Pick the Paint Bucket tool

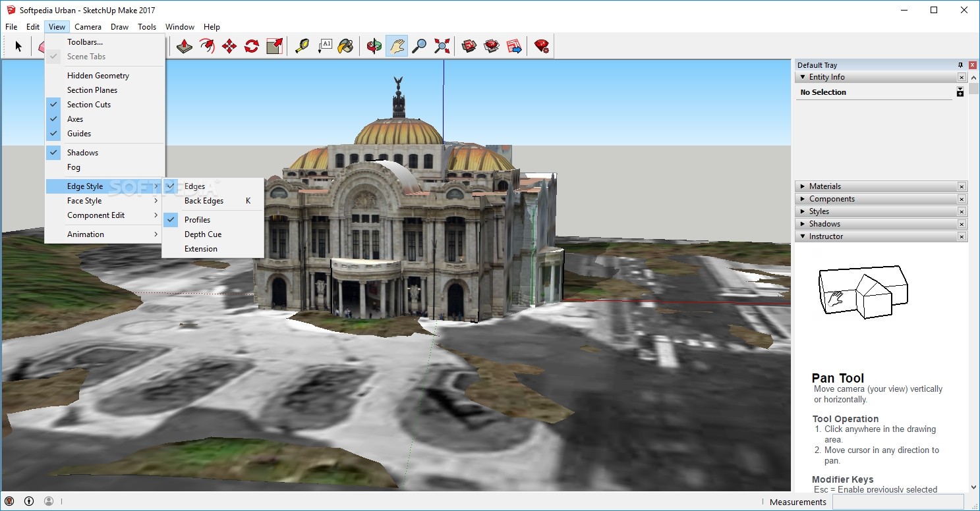pos(346,46)
